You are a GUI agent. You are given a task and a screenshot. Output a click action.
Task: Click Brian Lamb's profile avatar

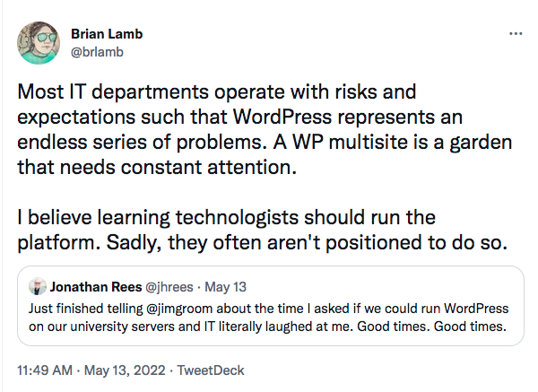[x=39, y=43]
